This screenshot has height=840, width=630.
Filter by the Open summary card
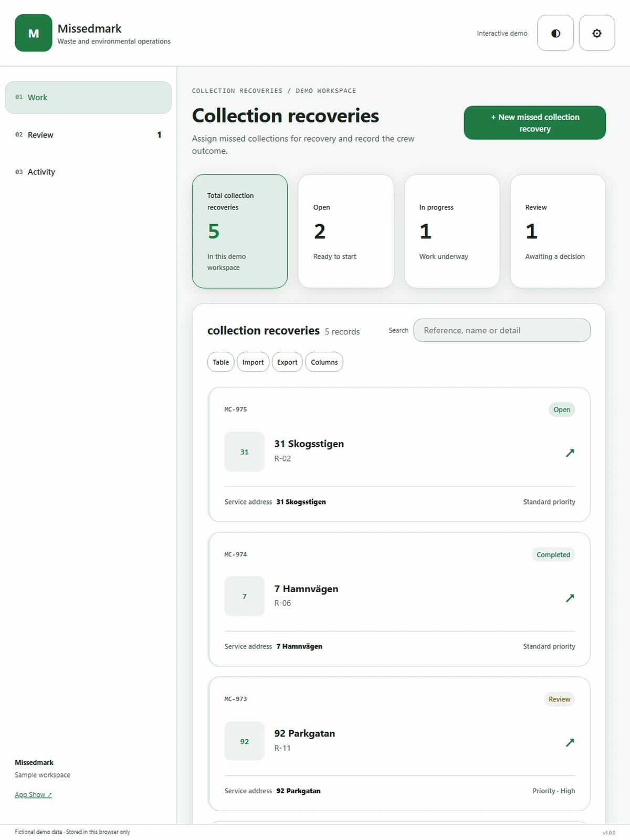(346, 231)
